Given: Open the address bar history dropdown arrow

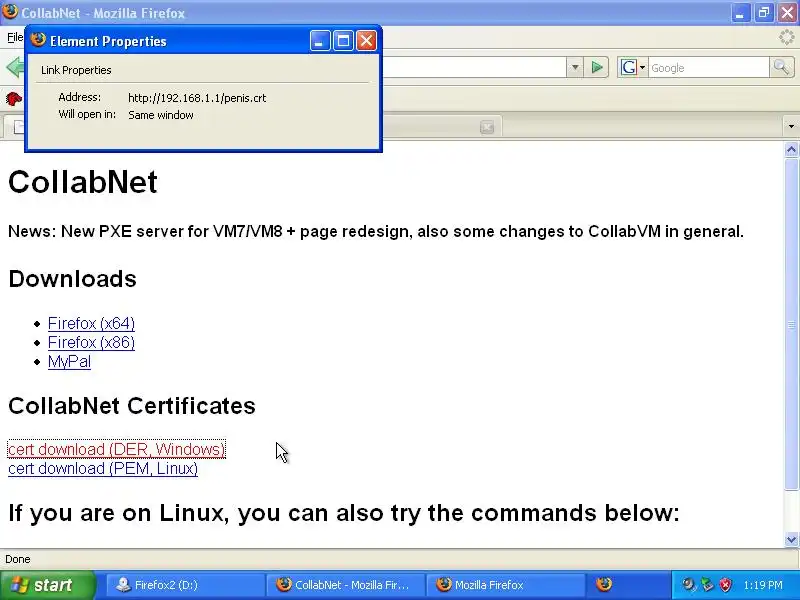Looking at the screenshot, I should 575,67.
